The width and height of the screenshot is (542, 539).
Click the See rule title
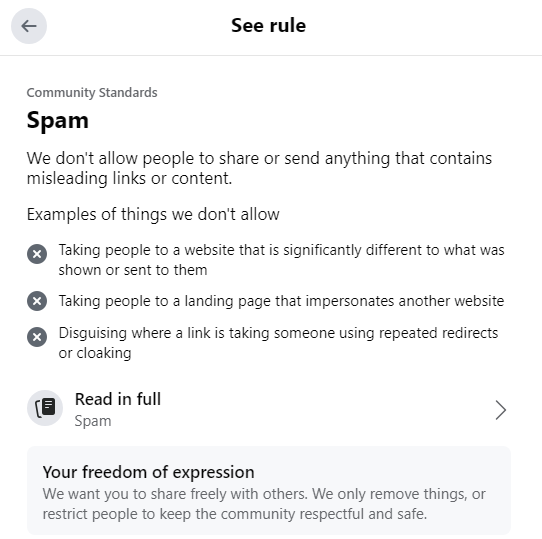pyautogui.click(x=269, y=26)
